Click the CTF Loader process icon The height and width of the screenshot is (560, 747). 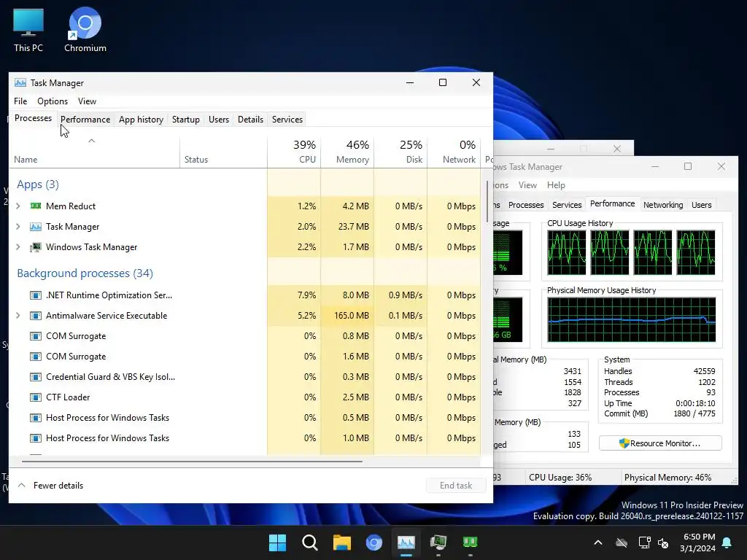pos(36,397)
